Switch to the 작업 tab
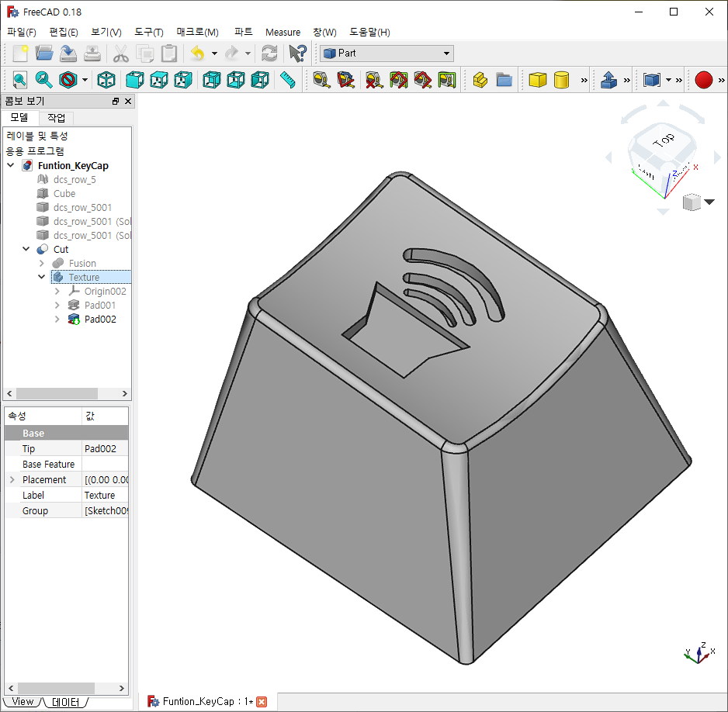 (x=56, y=118)
